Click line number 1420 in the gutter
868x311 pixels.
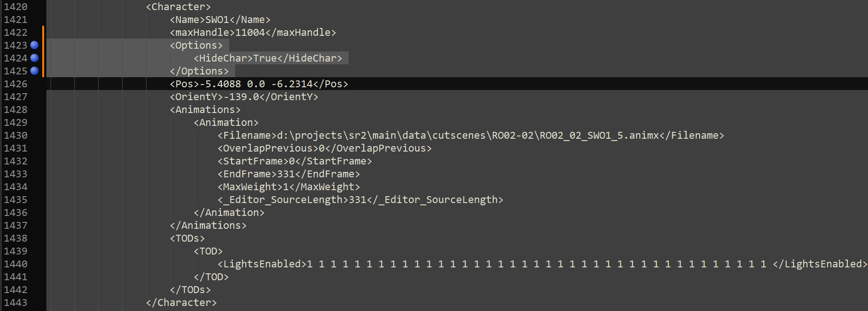pyautogui.click(x=16, y=7)
